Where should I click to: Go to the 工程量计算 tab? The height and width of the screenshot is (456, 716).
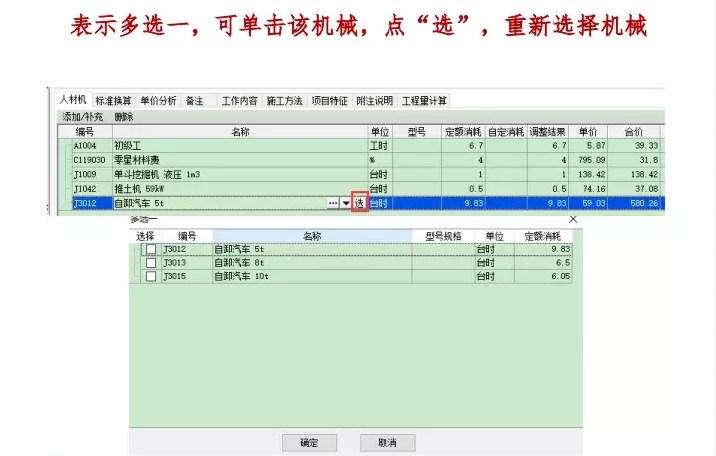point(425,101)
